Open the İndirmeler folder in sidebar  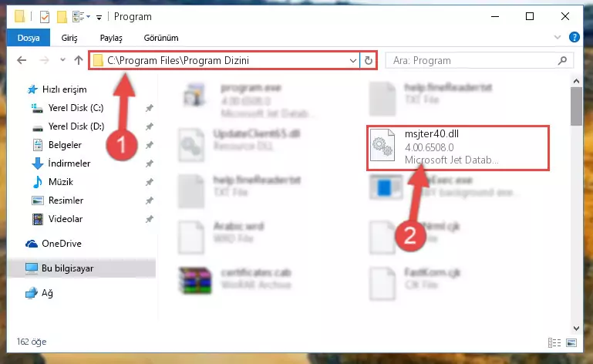(x=69, y=163)
